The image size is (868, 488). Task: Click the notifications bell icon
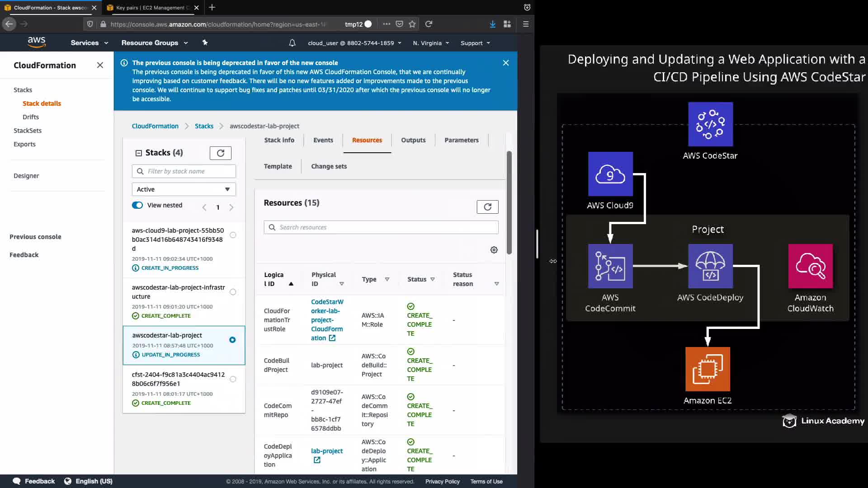tap(292, 43)
